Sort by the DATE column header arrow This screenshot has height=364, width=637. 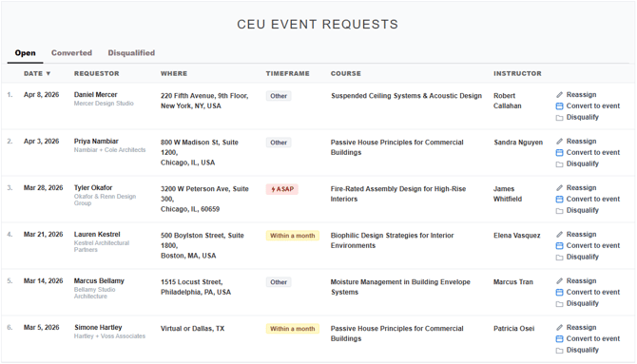click(x=48, y=73)
